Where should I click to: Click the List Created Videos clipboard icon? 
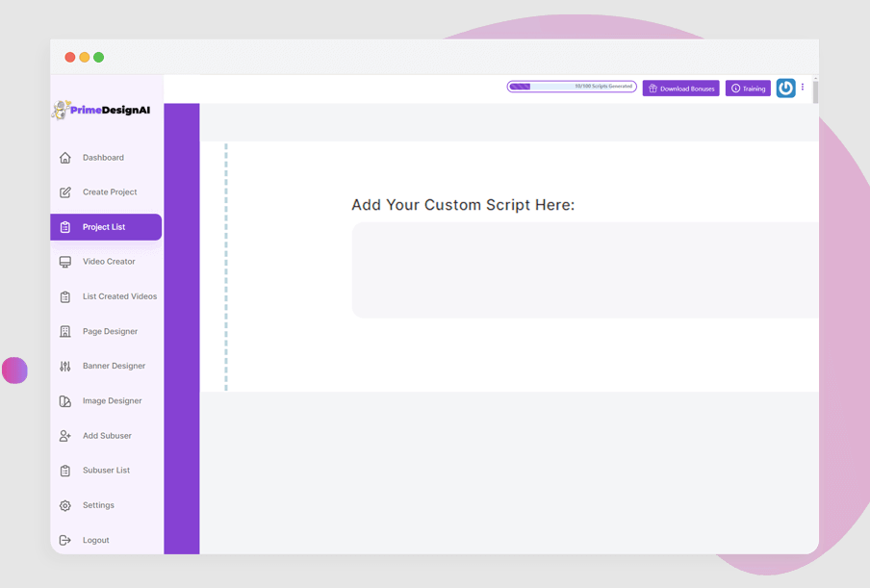[64, 295]
